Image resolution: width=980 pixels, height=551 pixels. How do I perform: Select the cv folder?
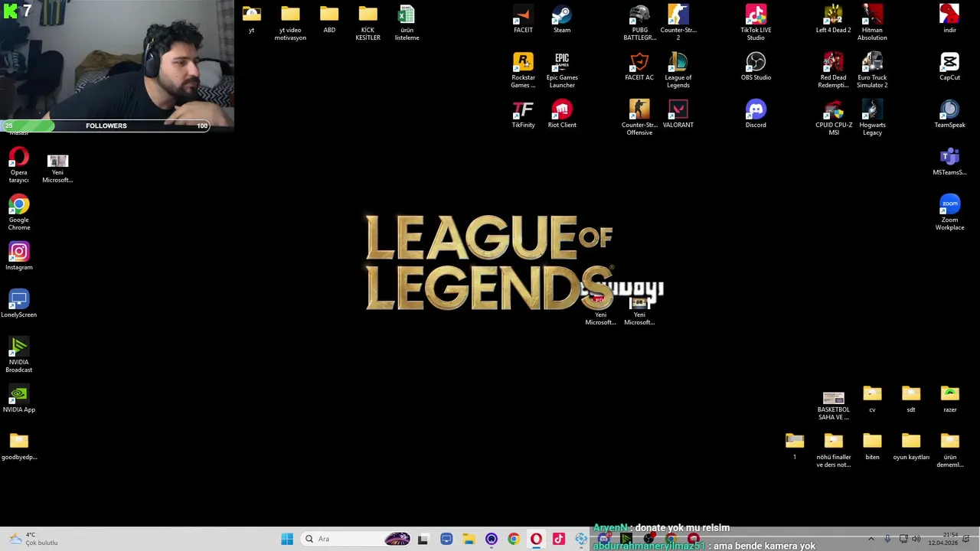(x=872, y=399)
